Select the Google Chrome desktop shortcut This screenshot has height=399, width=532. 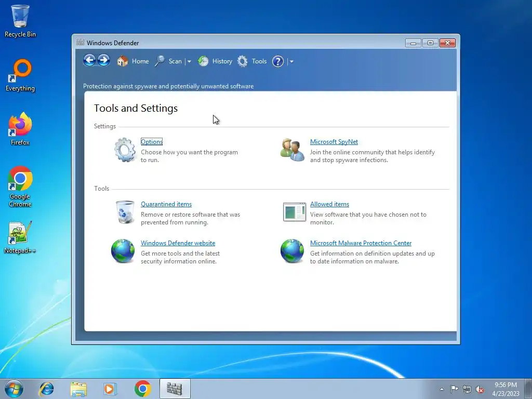pyautogui.click(x=20, y=187)
